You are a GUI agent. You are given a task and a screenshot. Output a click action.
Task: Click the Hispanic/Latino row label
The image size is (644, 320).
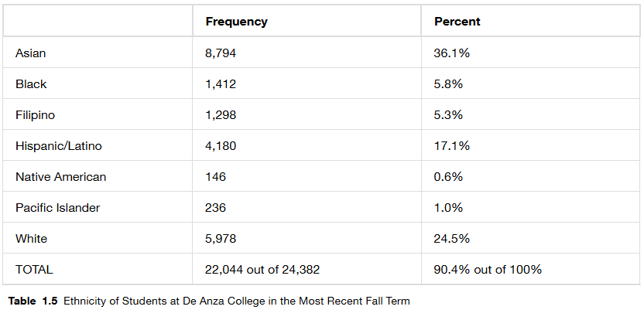59,146
